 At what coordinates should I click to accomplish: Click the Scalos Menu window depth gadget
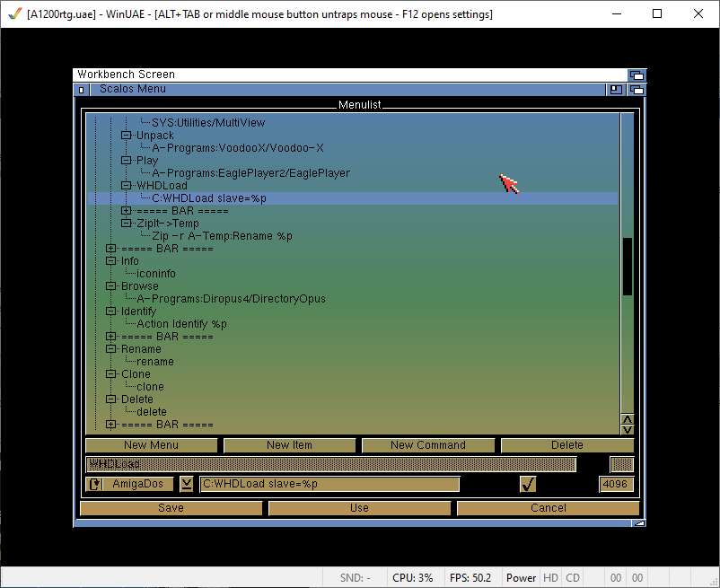pyautogui.click(x=637, y=90)
